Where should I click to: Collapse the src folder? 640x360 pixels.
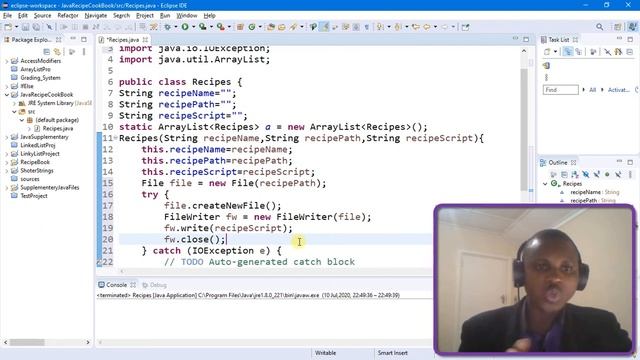(14, 111)
